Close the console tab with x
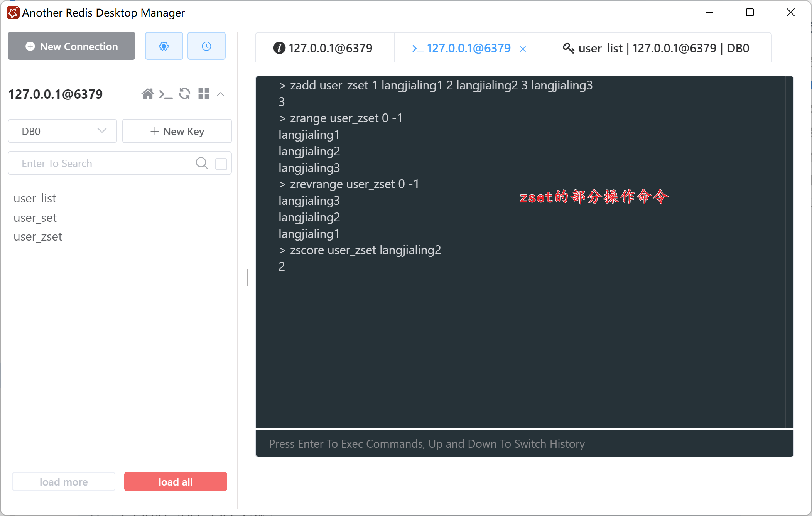 pos(523,49)
